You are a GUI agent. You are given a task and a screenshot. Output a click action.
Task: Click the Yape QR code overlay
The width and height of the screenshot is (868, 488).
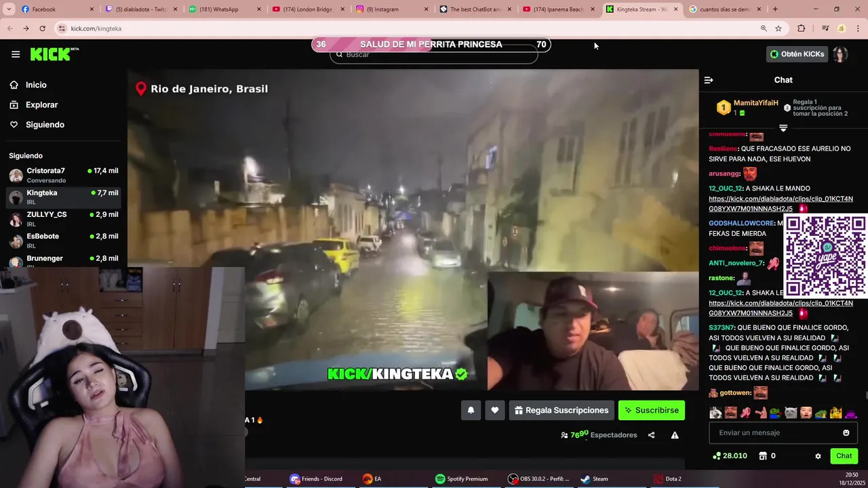[825, 256]
